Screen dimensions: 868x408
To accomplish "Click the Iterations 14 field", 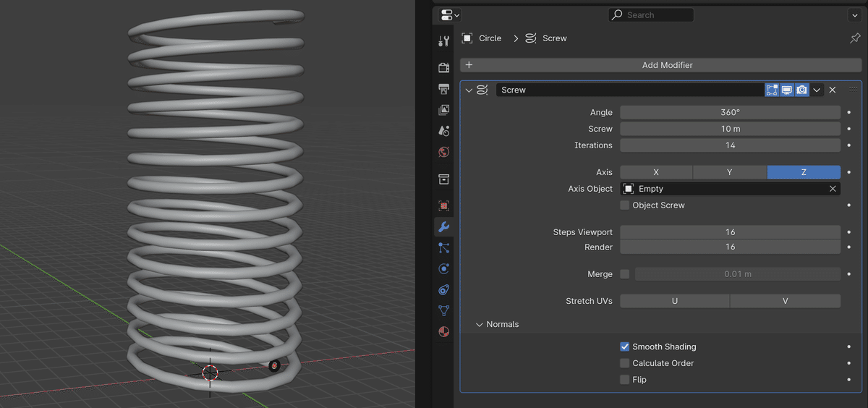I will (731, 145).
